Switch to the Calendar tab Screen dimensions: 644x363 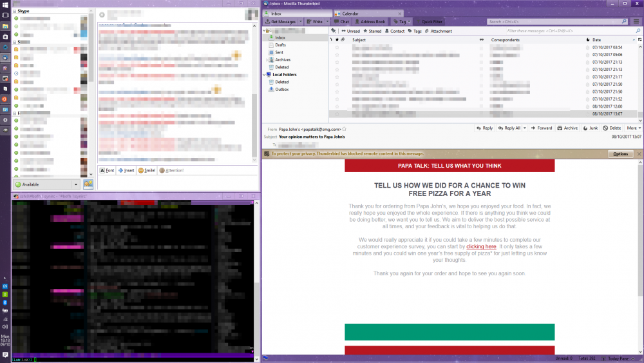point(350,13)
